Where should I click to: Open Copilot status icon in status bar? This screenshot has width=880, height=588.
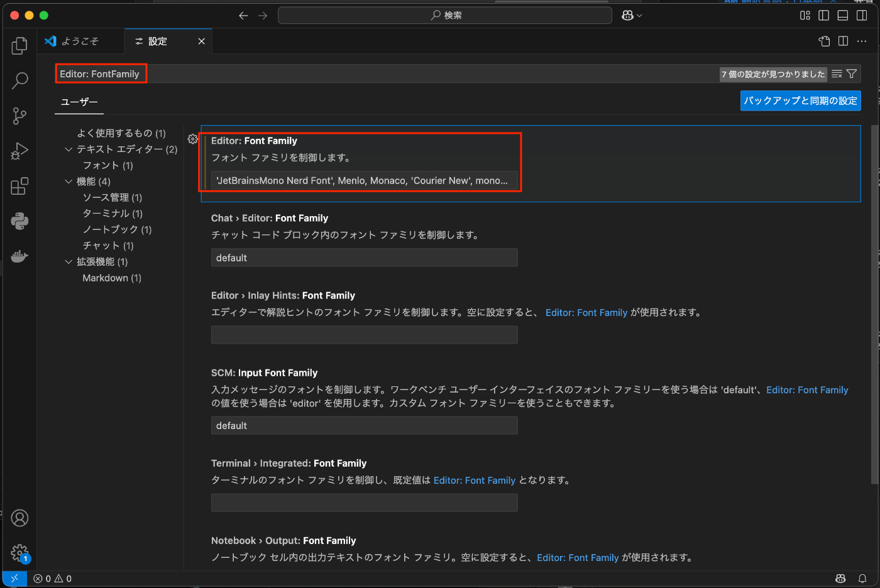[x=840, y=579]
